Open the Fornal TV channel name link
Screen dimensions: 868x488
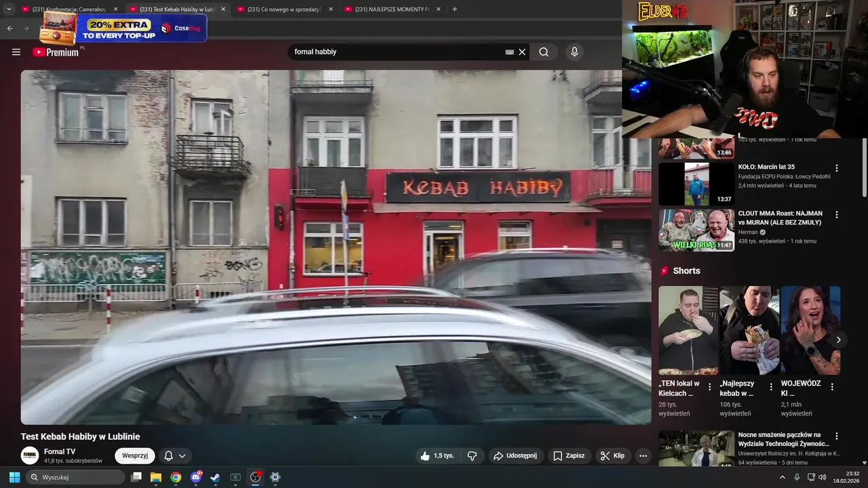60,451
